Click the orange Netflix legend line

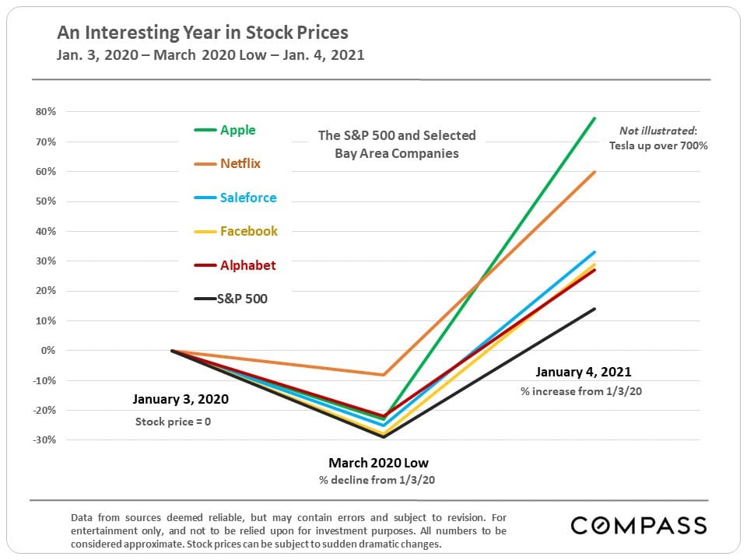(205, 164)
